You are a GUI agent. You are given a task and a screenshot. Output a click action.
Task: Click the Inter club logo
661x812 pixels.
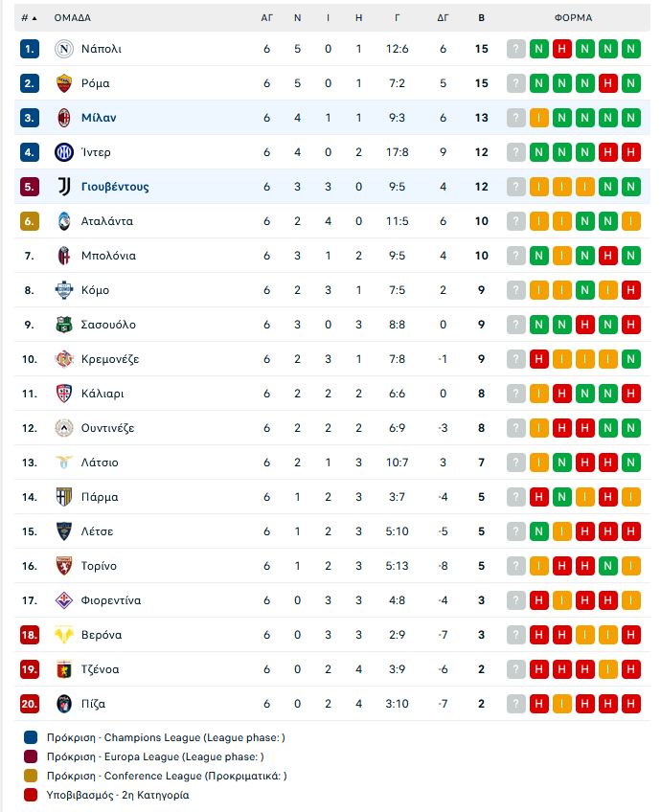click(x=64, y=152)
